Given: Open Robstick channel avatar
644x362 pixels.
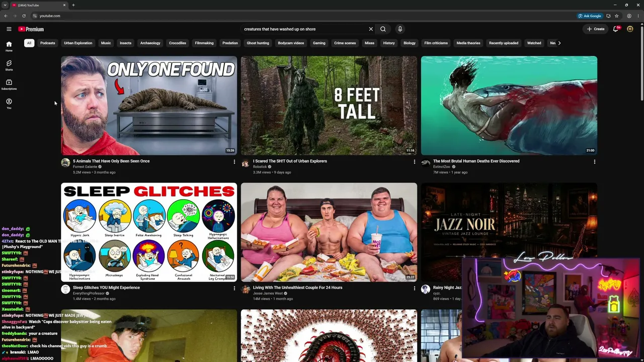Looking at the screenshot, I should tap(246, 162).
